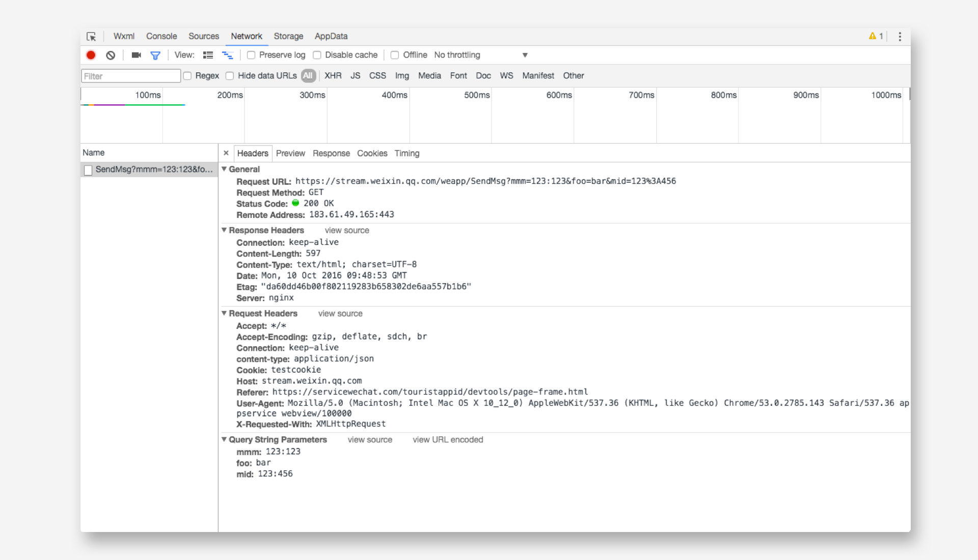Image resolution: width=978 pixels, height=560 pixels.
Task: Switch to the Response panel tab
Action: tap(332, 153)
